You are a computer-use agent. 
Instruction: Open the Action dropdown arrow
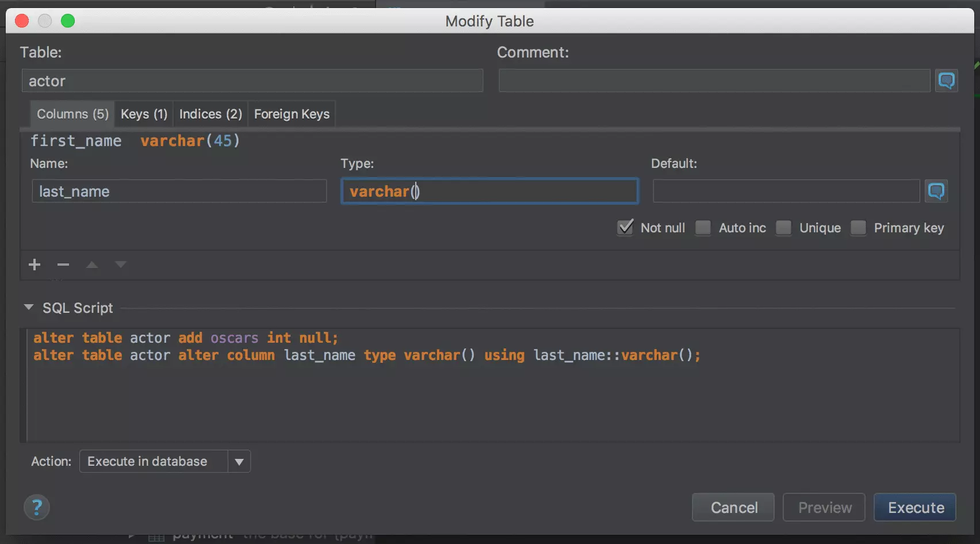tap(239, 462)
